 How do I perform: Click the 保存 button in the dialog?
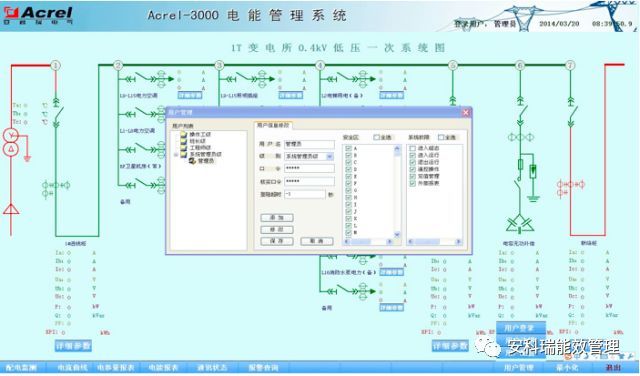pos(277,241)
